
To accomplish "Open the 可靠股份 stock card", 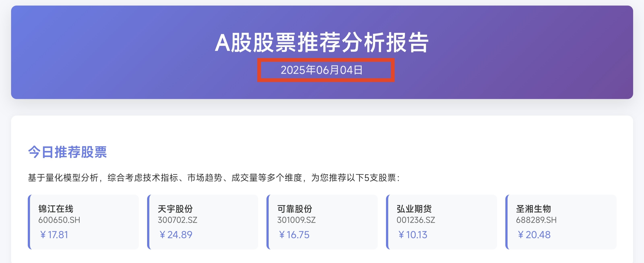I will click(322, 222).
